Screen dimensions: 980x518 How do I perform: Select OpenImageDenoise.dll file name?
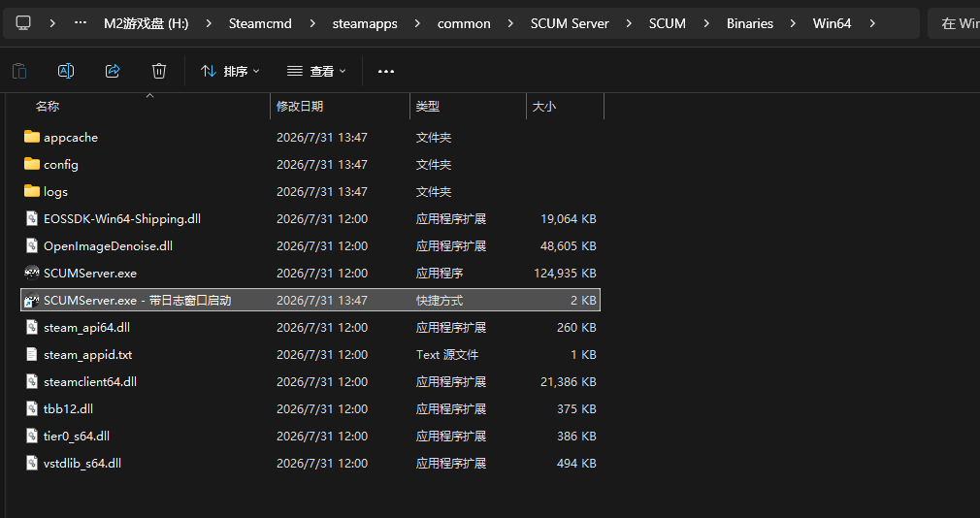click(x=108, y=246)
